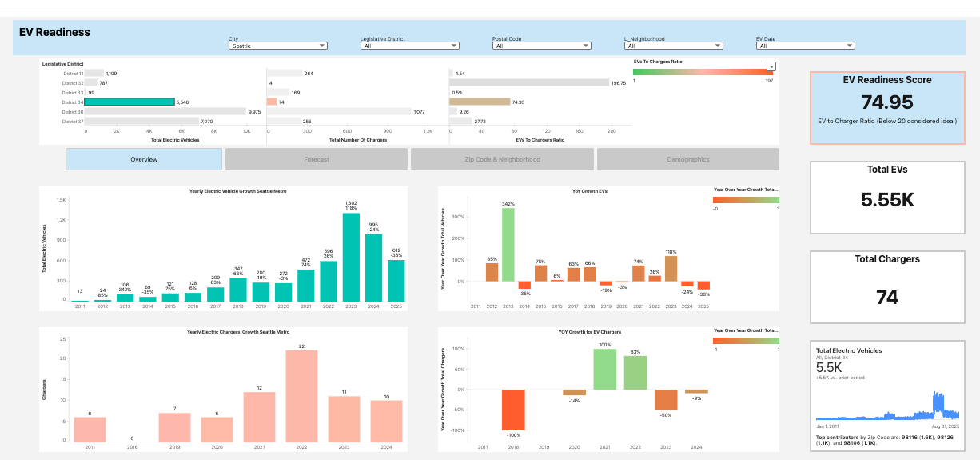Click the 'Top contributors' zip code text

tap(885, 442)
